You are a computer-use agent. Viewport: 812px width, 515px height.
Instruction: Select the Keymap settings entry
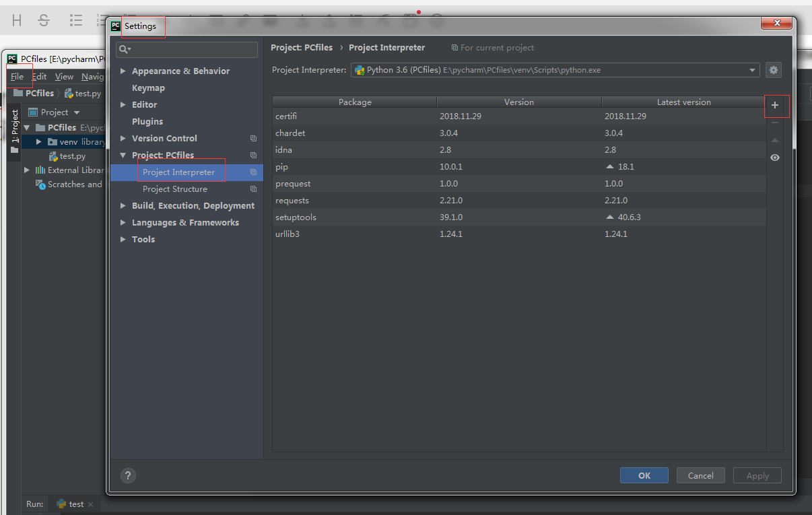(x=148, y=88)
